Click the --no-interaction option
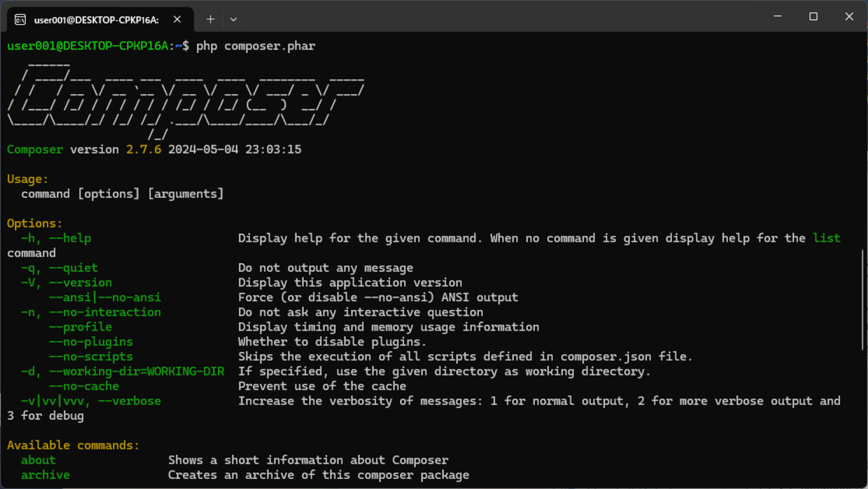868x489 pixels. click(105, 312)
